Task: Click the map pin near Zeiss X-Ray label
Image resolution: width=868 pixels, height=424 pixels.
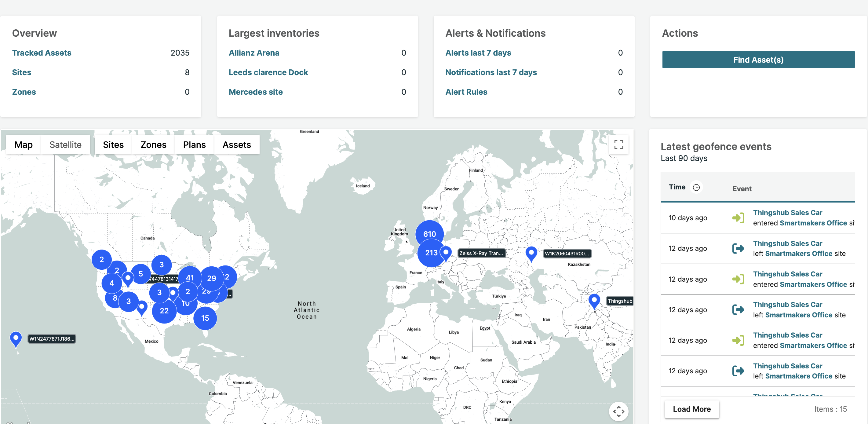Action: tap(446, 253)
